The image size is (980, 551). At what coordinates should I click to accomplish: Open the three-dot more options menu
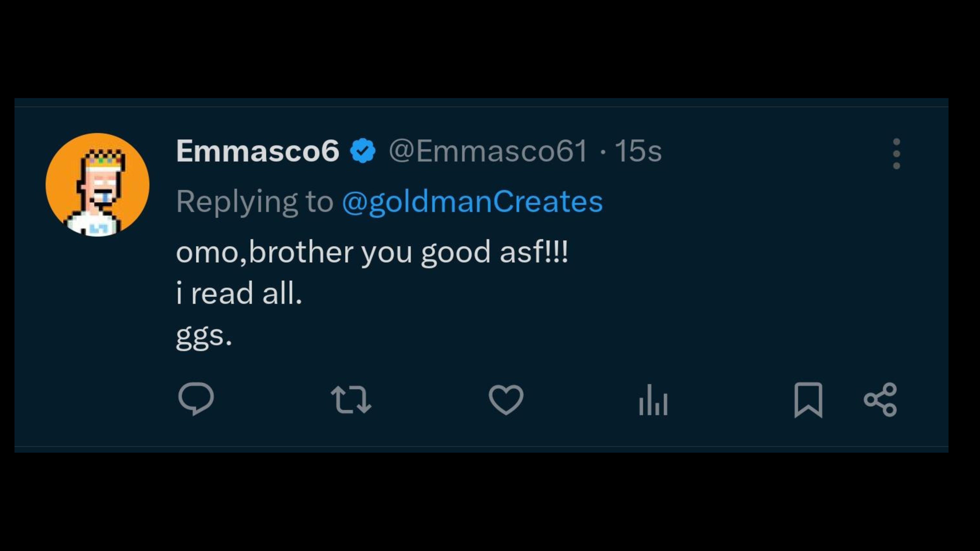(x=896, y=154)
